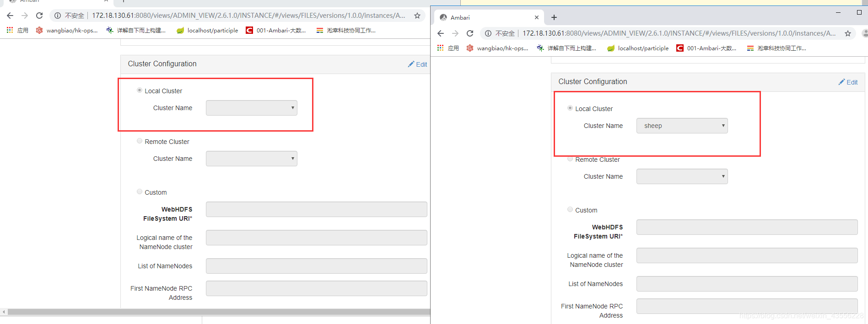Image resolution: width=868 pixels, height=324 pixels.
Task: Click horizontal scrollbar in left window
Action: (x=219, y=312)
